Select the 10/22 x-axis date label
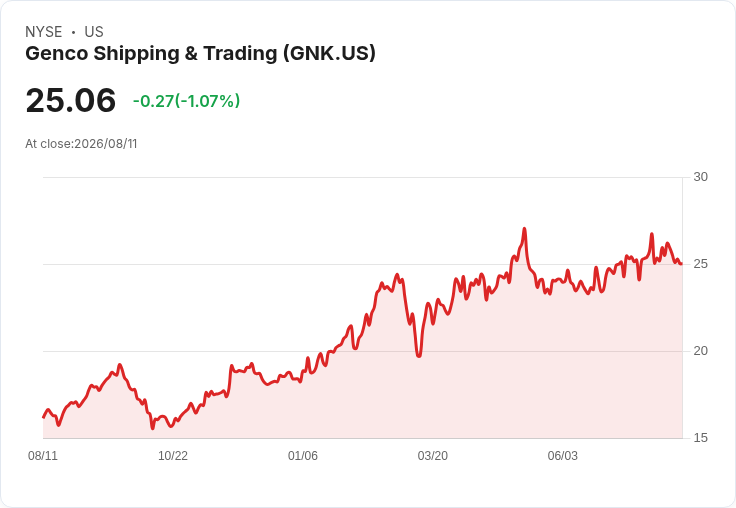 [173, 456]
